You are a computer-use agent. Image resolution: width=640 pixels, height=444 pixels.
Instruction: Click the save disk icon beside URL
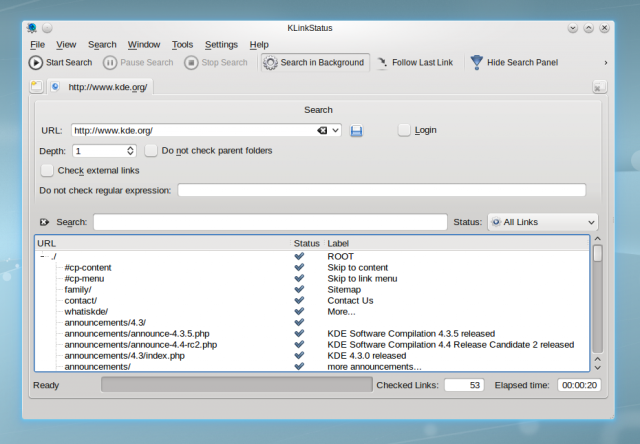356,131
